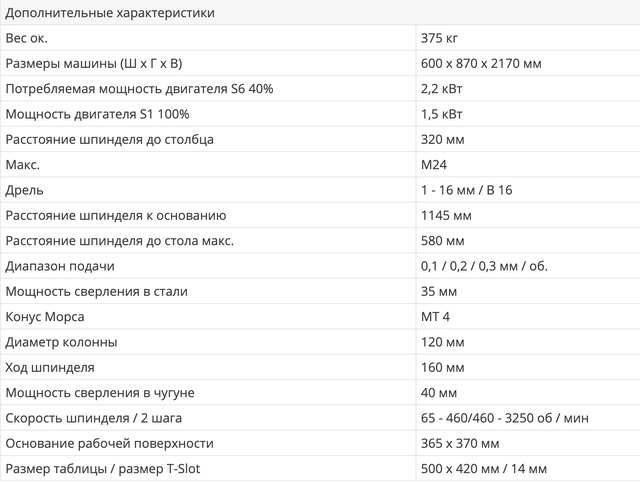The image size is (640, 484).
Task: Click the "375 кг" weight value
Action: [442, 38]
